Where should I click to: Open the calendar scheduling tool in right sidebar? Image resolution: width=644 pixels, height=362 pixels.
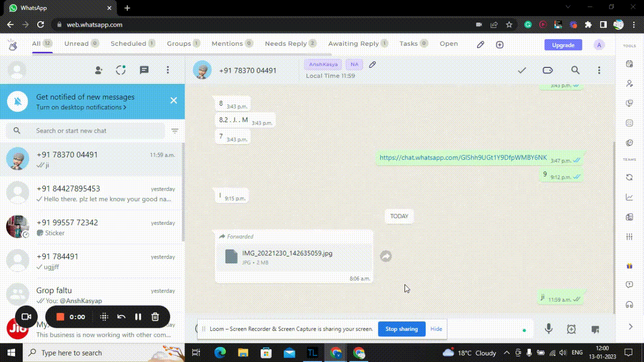(629, 64)
